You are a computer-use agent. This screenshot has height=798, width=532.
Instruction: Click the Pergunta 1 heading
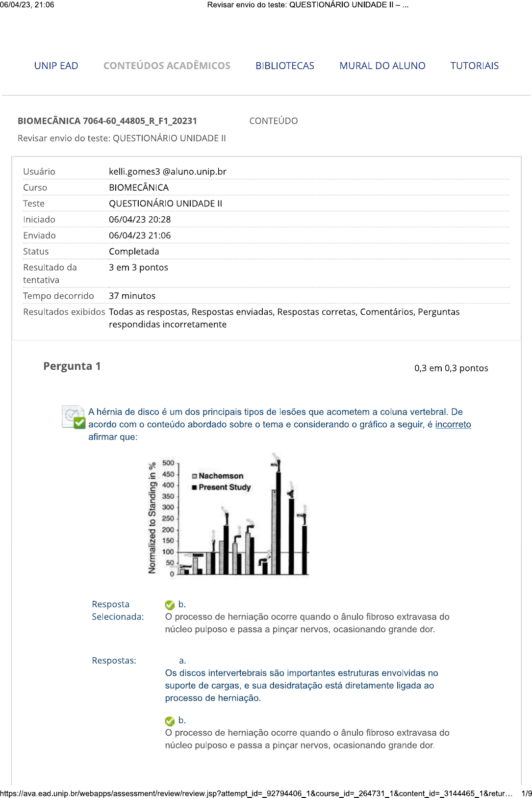[72, 366]
